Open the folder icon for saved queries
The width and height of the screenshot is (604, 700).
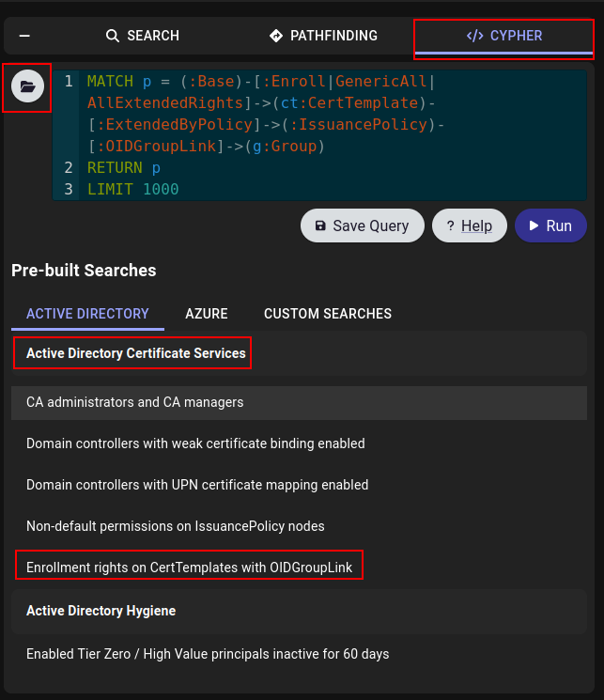pos(27,86)
